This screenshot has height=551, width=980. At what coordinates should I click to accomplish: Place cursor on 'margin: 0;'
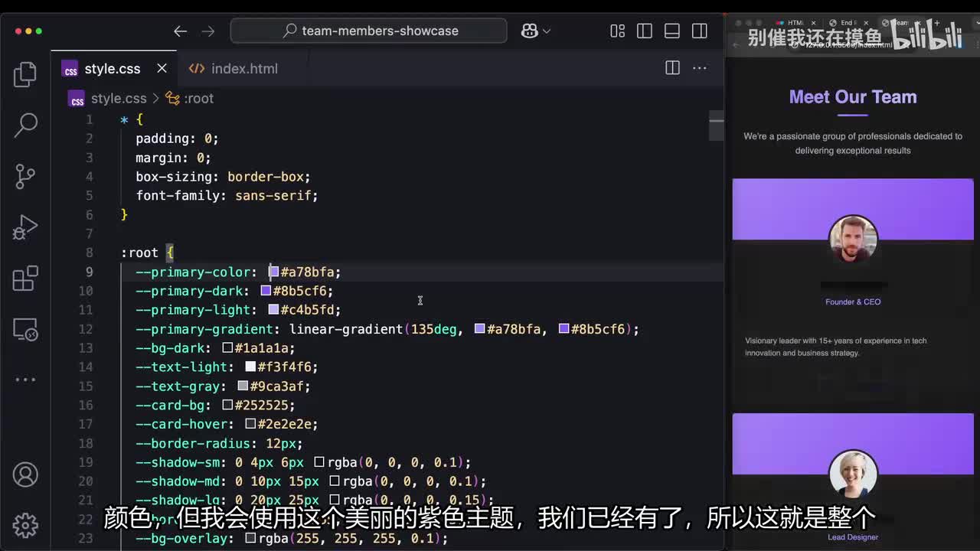[173, 158]
